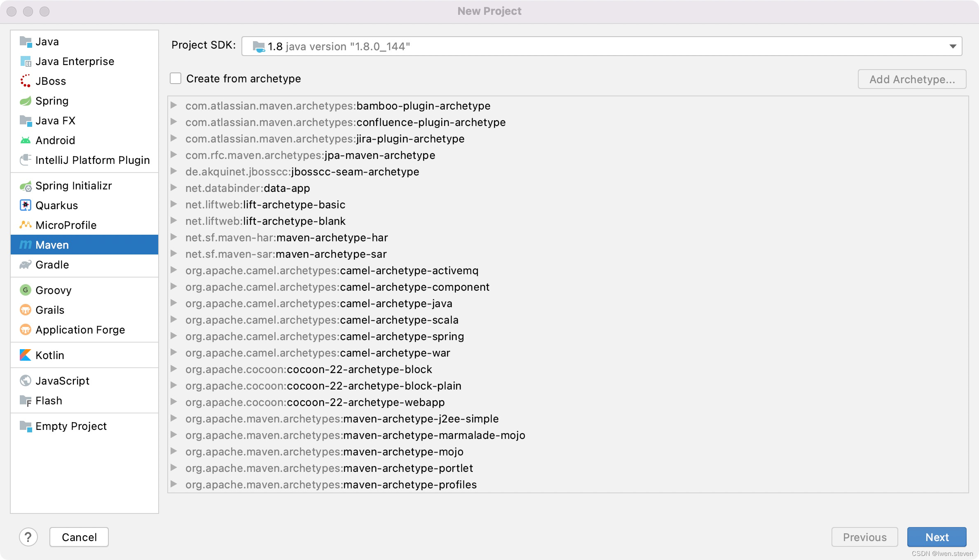Select maven-archetype-portlet row text
979x560 pixels.
[329, 468]
